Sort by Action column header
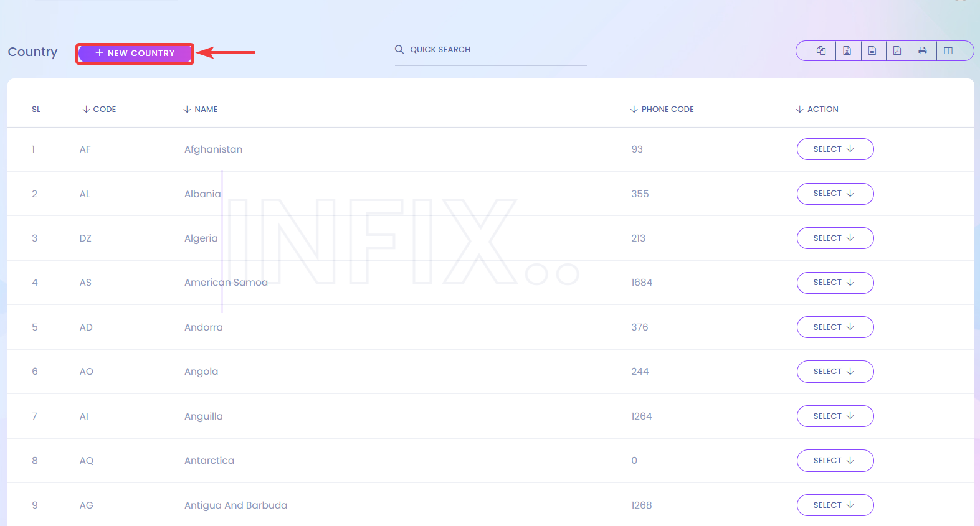 point(817,109)
